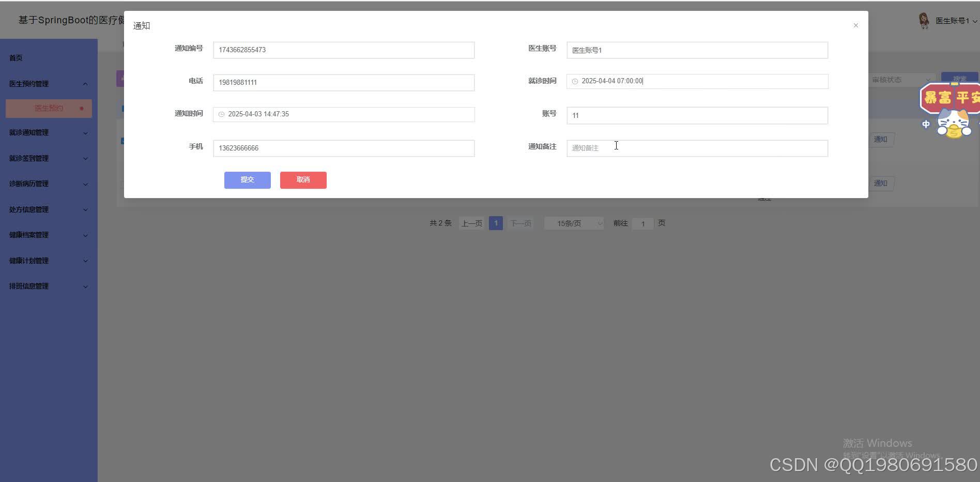
Task: Click the 通知 action link in the table row
Action: click(x=881, y=139)
